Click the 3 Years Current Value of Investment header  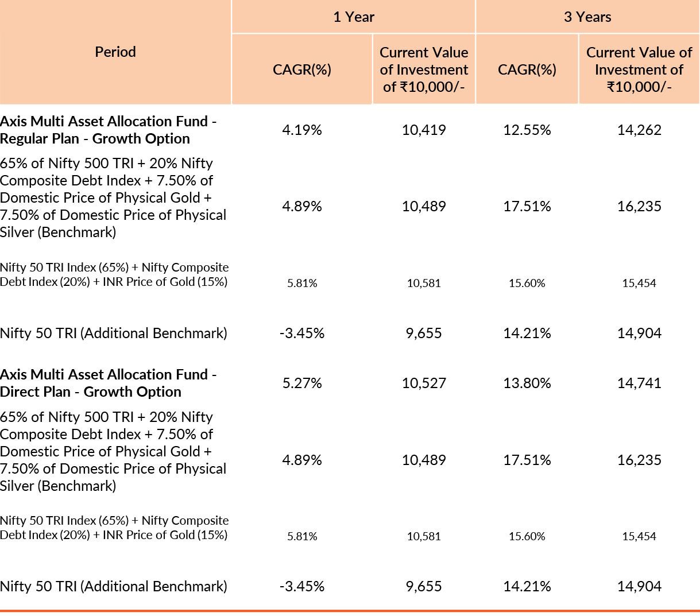tap(639, 69)
